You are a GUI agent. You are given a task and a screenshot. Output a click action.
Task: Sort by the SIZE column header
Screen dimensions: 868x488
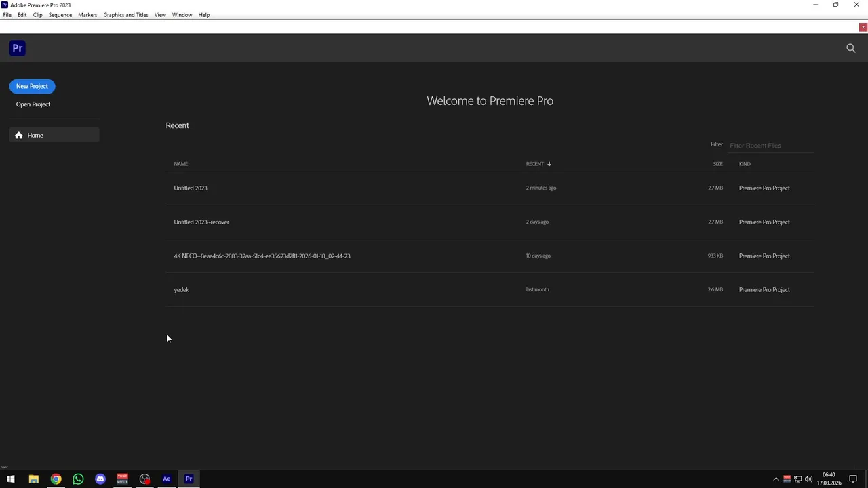pos(717,164)
